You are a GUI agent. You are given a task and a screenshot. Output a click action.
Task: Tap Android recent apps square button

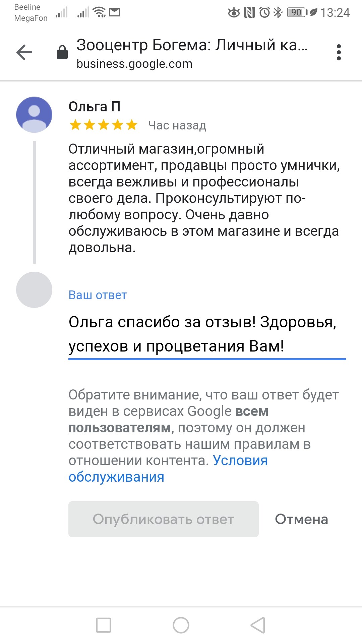(x=104, y=625)
